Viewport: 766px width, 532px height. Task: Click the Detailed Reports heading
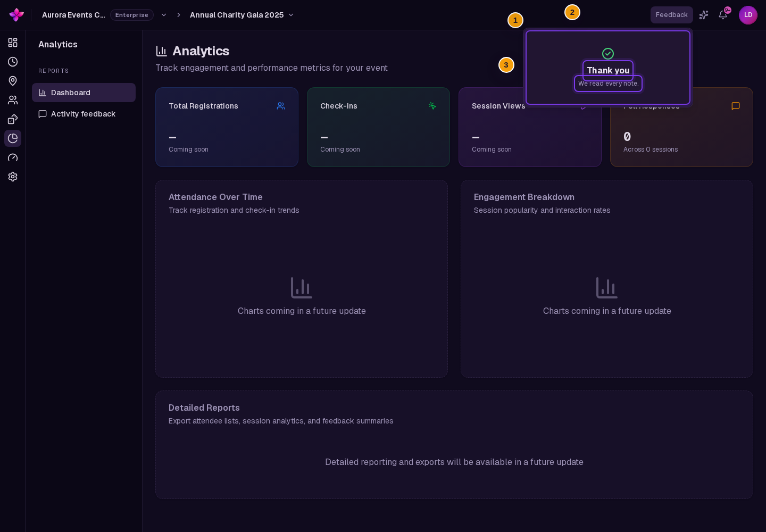pyautogui.click(x=204, y=408)
